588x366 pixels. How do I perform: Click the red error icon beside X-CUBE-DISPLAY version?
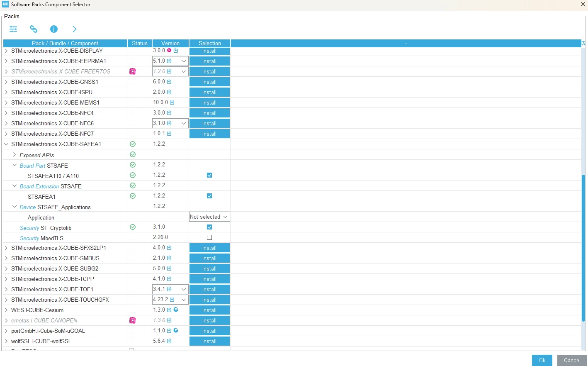point(169,51)
